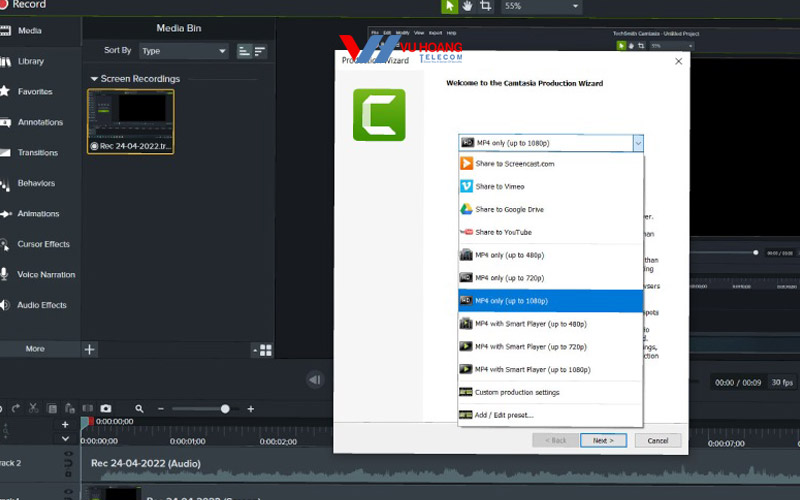Click the magnifier timeline zoom icon
This screenshot has width=800, height=500.
(x=139, y=409)
